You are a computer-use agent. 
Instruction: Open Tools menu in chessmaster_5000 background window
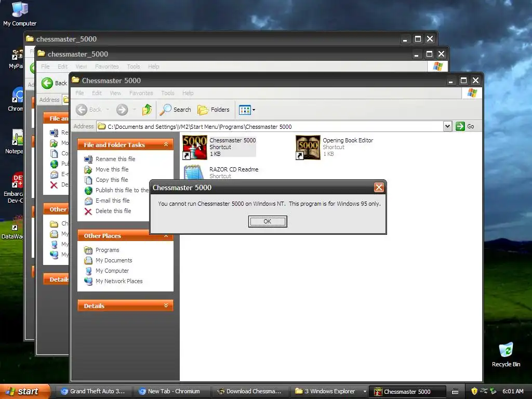[x=134, y=66]
